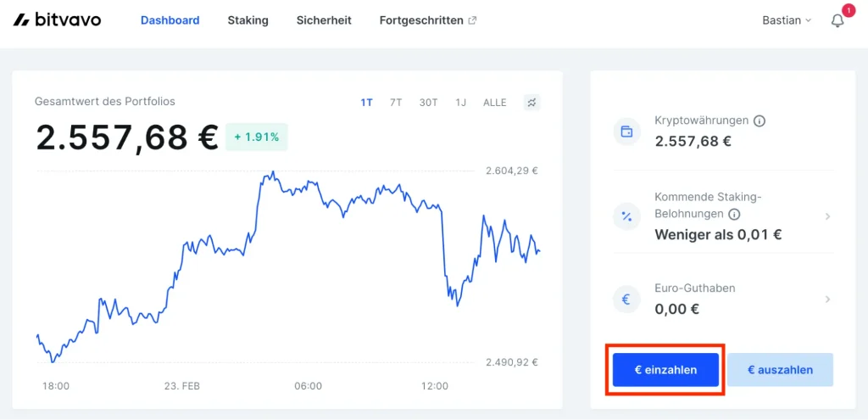Click the Staking-Belohnungen info icon
The height and width of the screenshot is (420, 868).
point(734,214)
